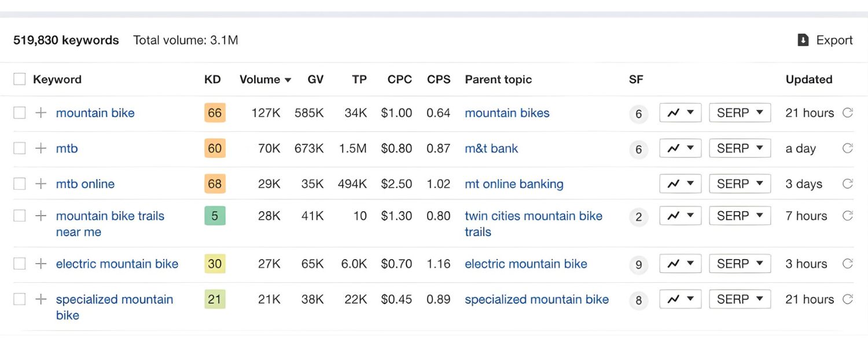868x347 pixels.
Task: Click the green KD badge showing 5
Action: pos(215,216)
